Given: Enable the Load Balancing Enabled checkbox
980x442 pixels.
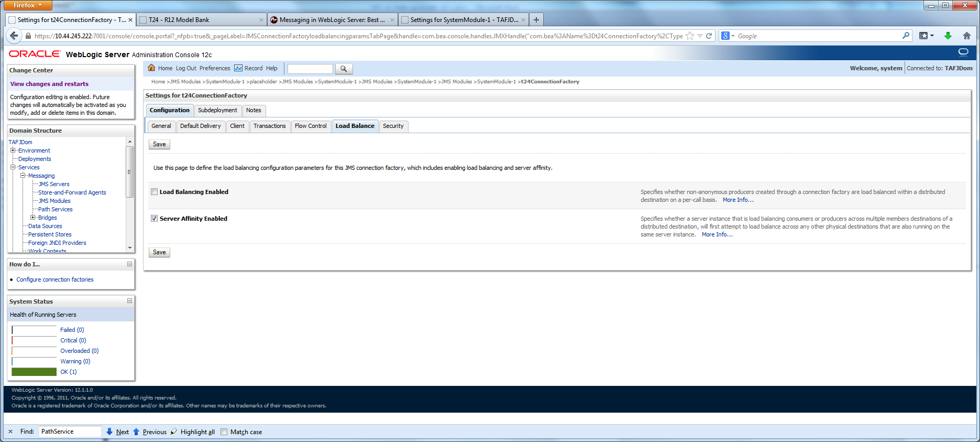Looking at the screenshot, I should coord(154,192).
